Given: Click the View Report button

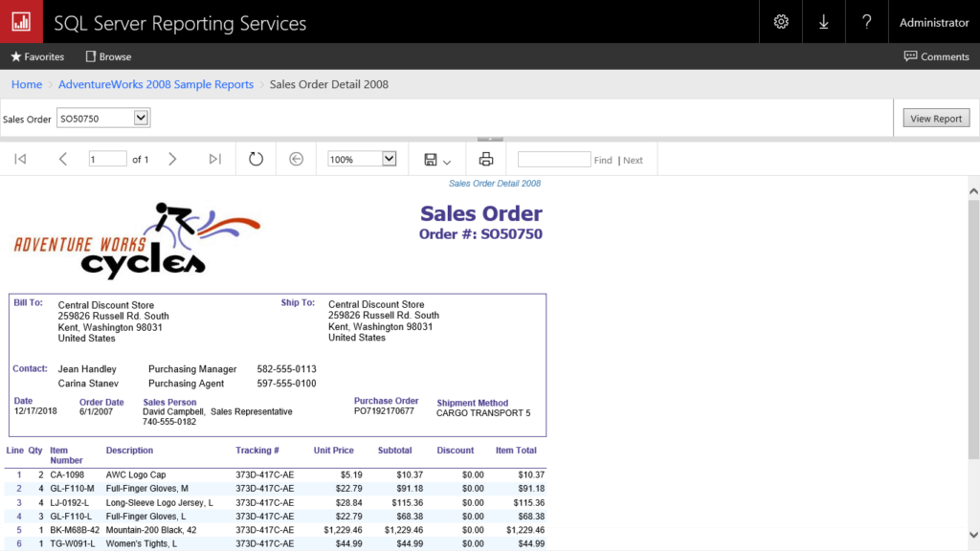Looking at the screenshot, I should coord(935,117).
